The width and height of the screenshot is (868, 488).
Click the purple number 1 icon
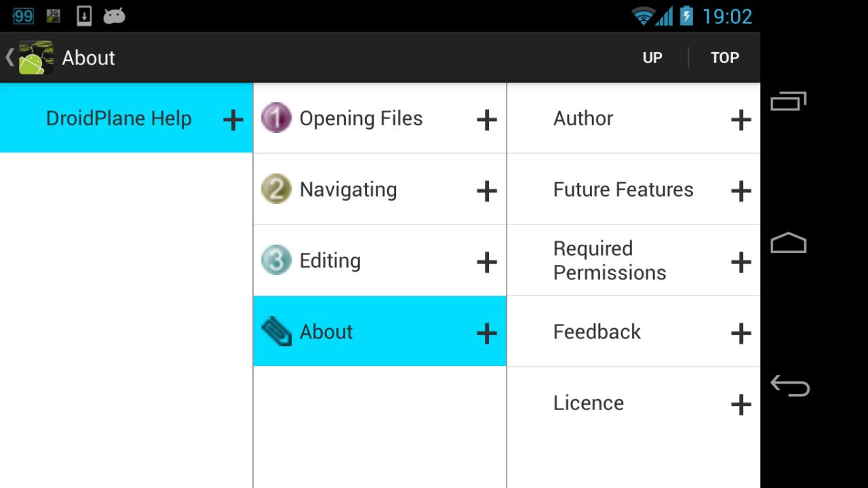(276, 118)
